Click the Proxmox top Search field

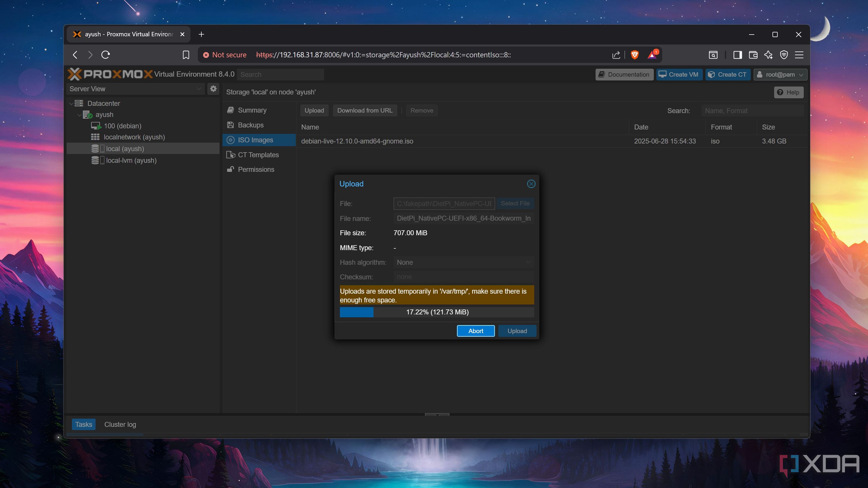coord(280,74)
